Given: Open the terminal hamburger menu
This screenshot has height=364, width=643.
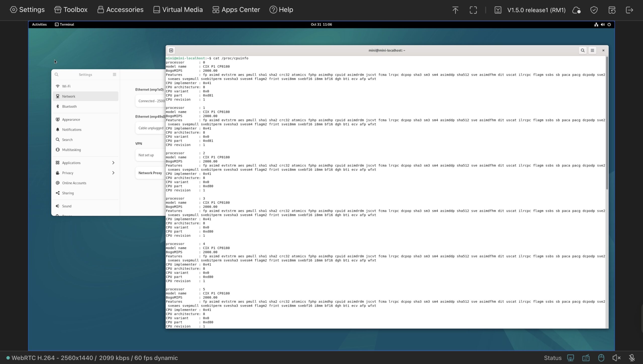Looking at the screenshot, I should click(592, 50).
